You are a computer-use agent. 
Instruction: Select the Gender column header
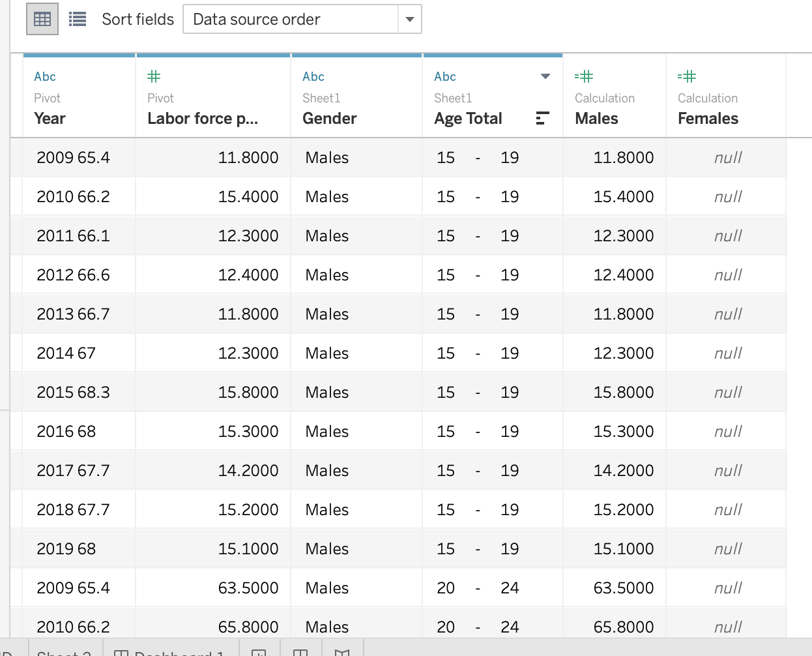coord(329,118)
